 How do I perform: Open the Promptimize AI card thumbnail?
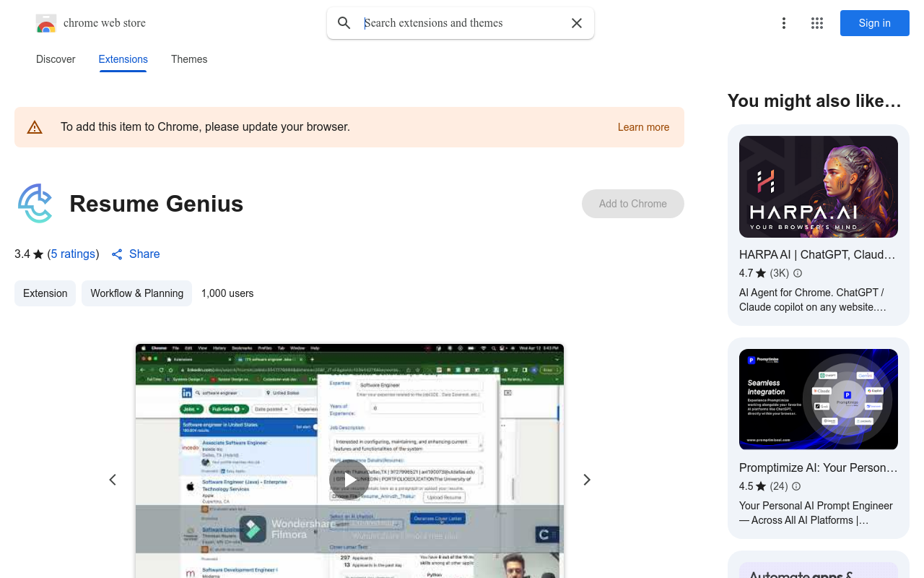(819, 400)
